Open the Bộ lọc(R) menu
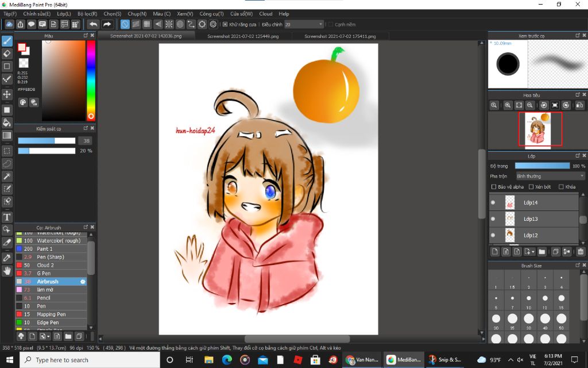Screen dimensions: 588x368 pos(87,14)
